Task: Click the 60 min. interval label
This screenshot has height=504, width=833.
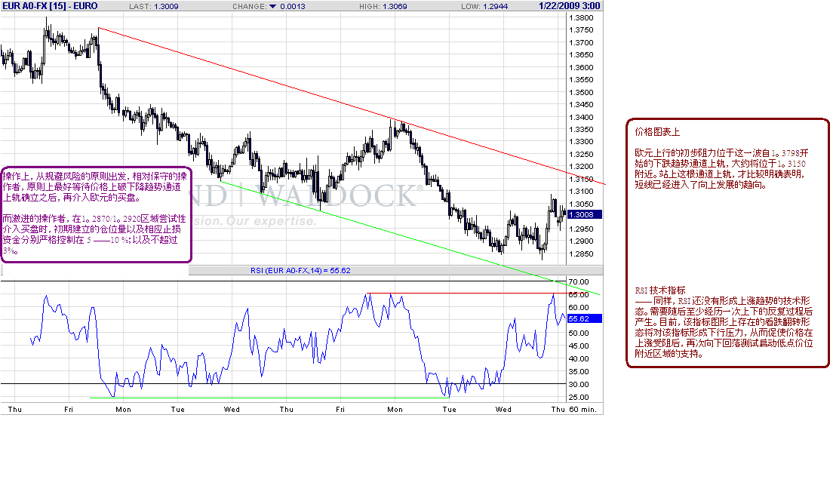Action: click(582, 410)
